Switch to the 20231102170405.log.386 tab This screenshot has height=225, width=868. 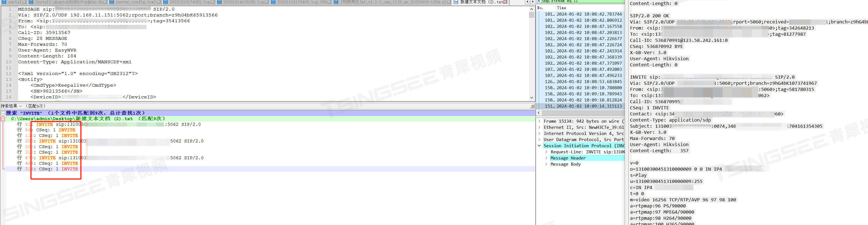click(x=301, y=2)
